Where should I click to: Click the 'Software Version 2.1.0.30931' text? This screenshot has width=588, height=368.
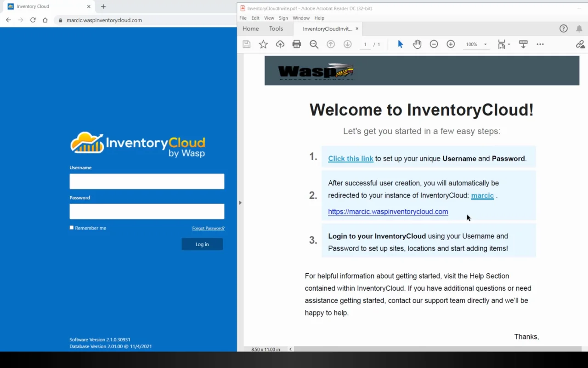(x=100, y=339)
